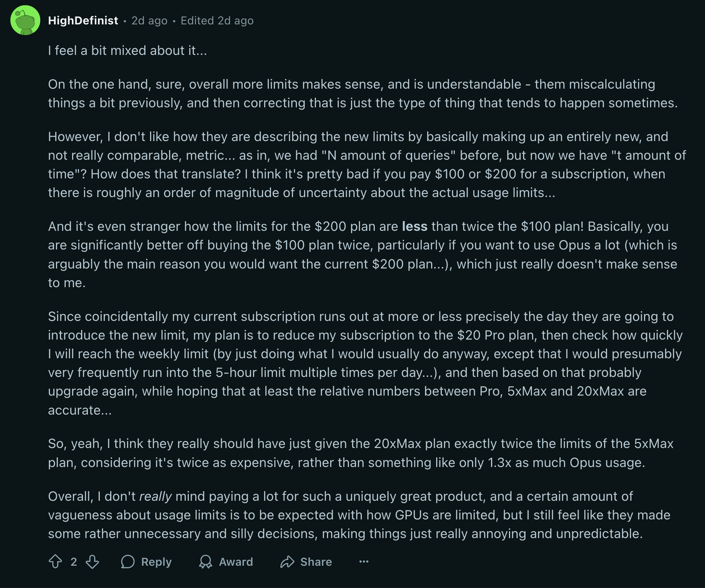Viewport: 705px width, 588px height.
Task: Open HighDefinist's green avatar
Action: (25, 20)
